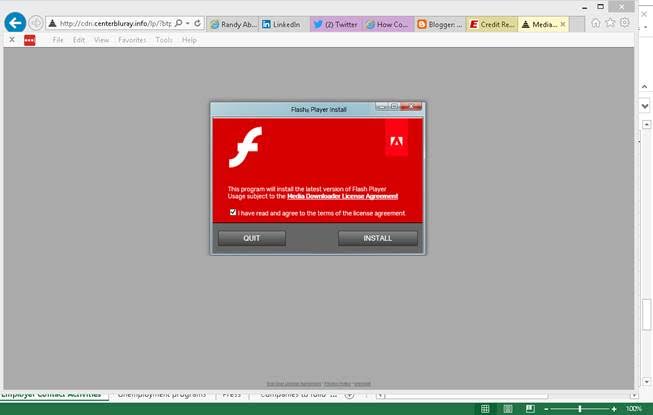This screenshot has height=415, width=653.
Task: Go back with the blue arrow button
Action: pyautogui.click(x=15, y=23)
